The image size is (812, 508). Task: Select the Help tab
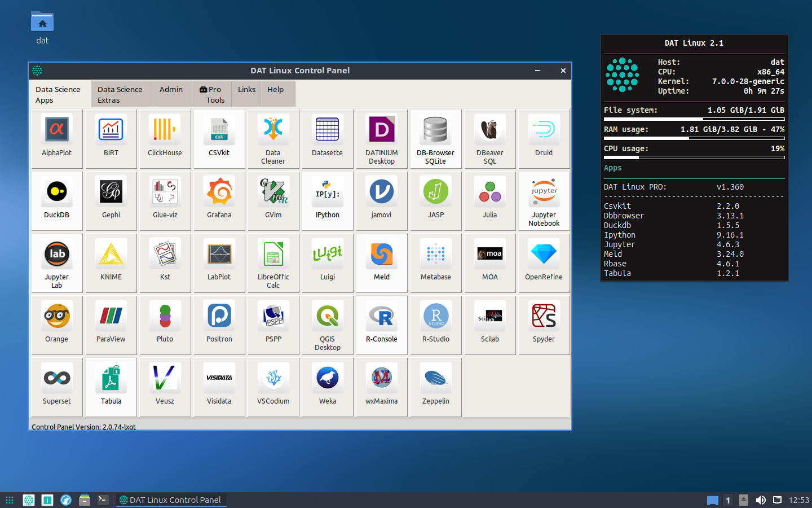[277, 94]
